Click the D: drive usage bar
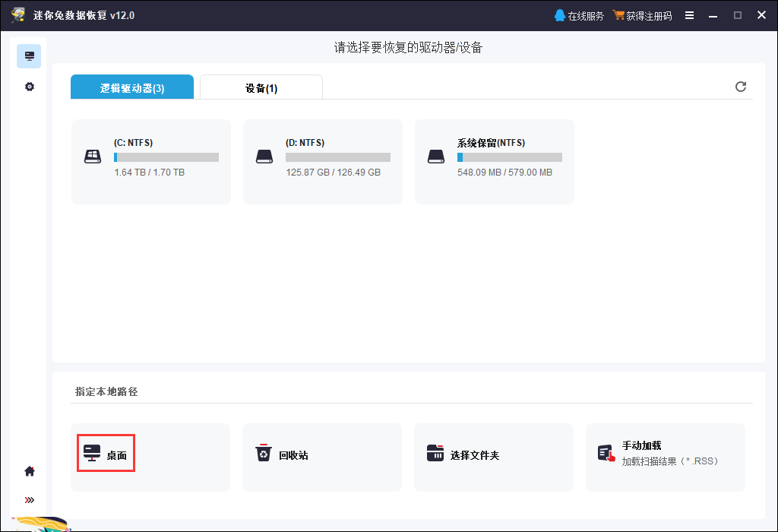The height and width of the screenshot is (532, 778). pyautogui.click(x=337, y=157)
